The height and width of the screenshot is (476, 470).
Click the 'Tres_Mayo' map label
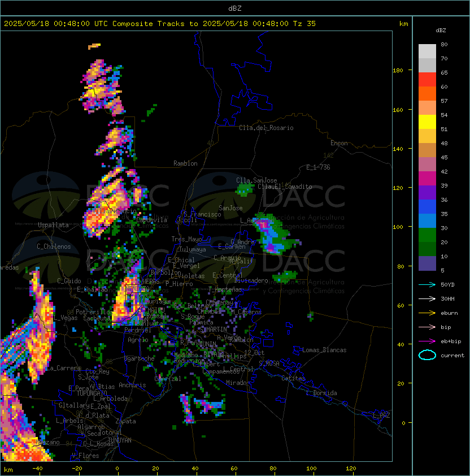pyautogui.click(x=186, y=239)
